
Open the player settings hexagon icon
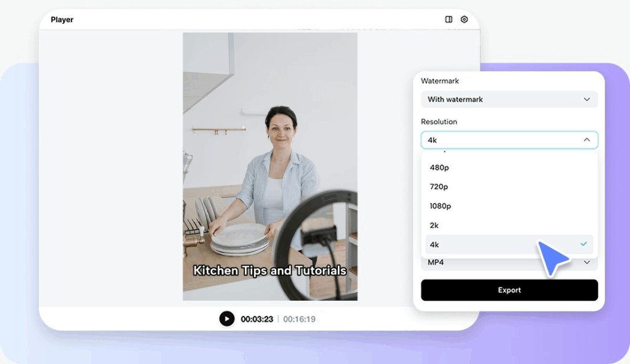pos(465,20)
